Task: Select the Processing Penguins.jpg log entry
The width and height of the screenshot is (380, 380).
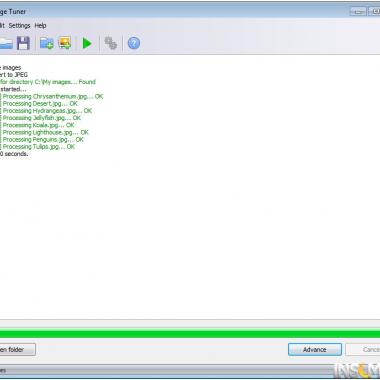Action: click(x=42, y=140)
